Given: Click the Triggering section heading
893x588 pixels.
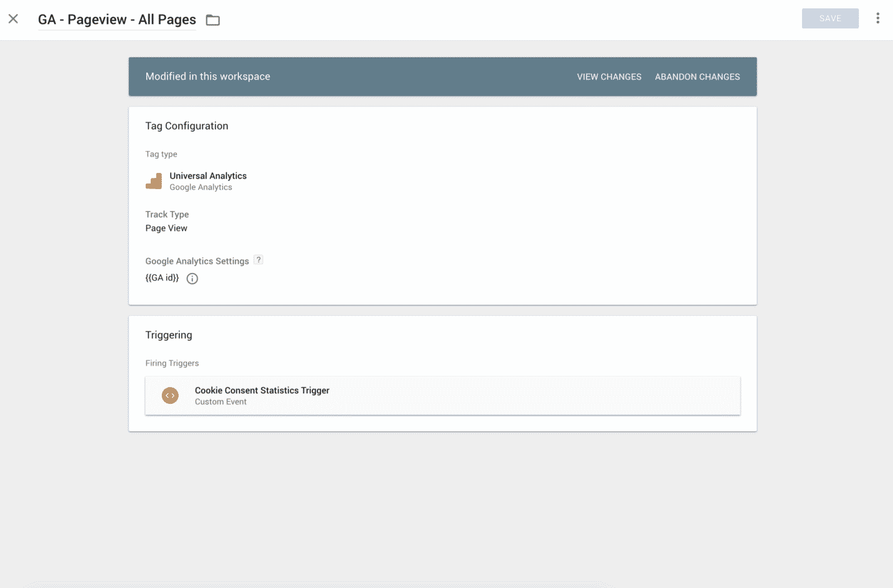Looking at the screenshot, I should pos(169,335).
